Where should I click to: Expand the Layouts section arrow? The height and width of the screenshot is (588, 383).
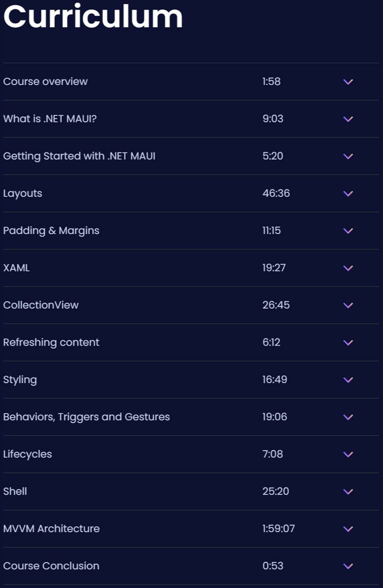pos(348,194)
